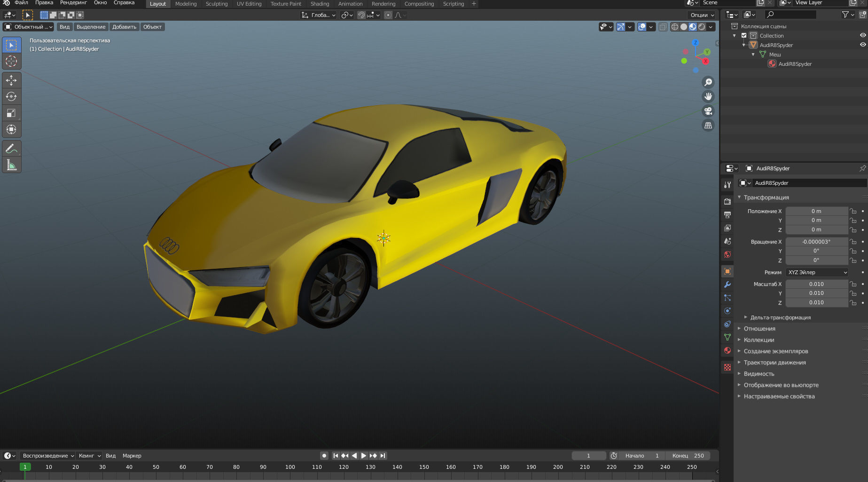Hide AudiR8Spyder object via eye icon
This screenshot has height=482, width=868.
(863, 45)
